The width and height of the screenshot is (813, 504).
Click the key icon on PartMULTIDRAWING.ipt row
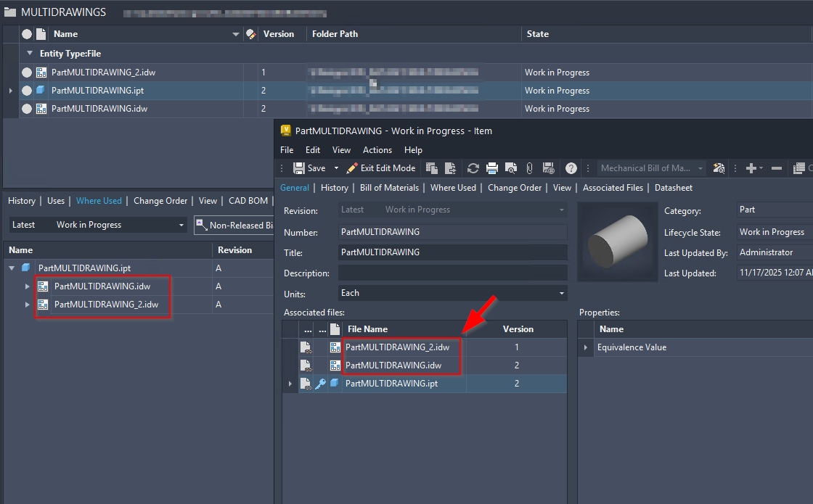click(321, 384)
